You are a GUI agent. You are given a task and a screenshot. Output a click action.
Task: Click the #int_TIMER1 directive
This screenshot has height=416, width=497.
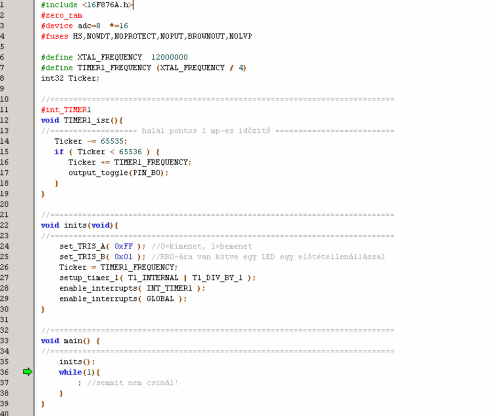(x=66, y=110)
